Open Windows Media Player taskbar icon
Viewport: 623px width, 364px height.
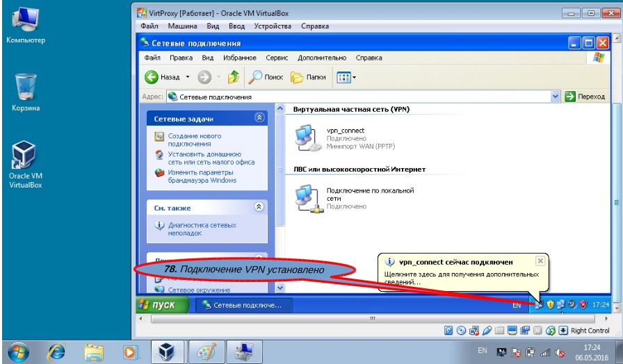click(x=130, y=351)
